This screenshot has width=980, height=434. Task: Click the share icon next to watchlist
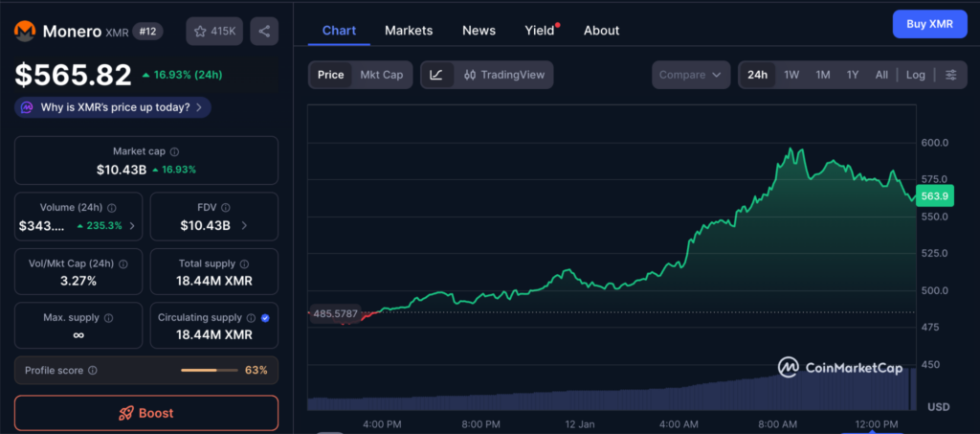coord(264,32)
